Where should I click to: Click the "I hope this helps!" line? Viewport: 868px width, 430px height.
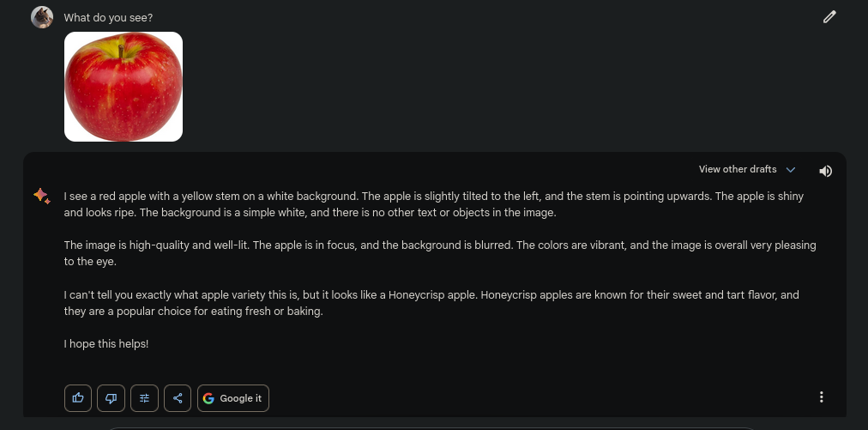click(106, 343)
